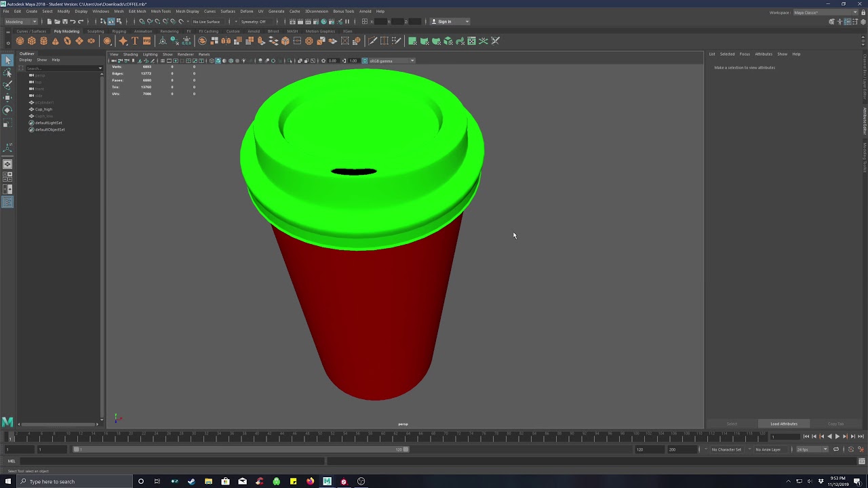The image size is (868, 488).
Task: Create a polygon cylinder from shelf
Action: tap(43, 41)
